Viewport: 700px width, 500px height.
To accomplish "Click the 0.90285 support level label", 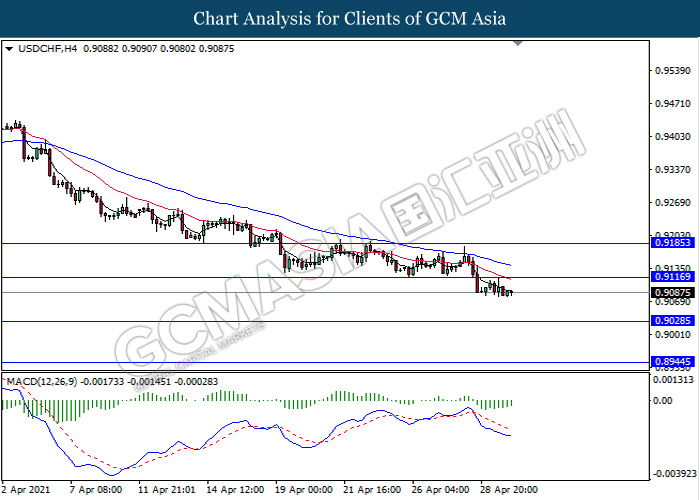I will (x=673, y=321).
